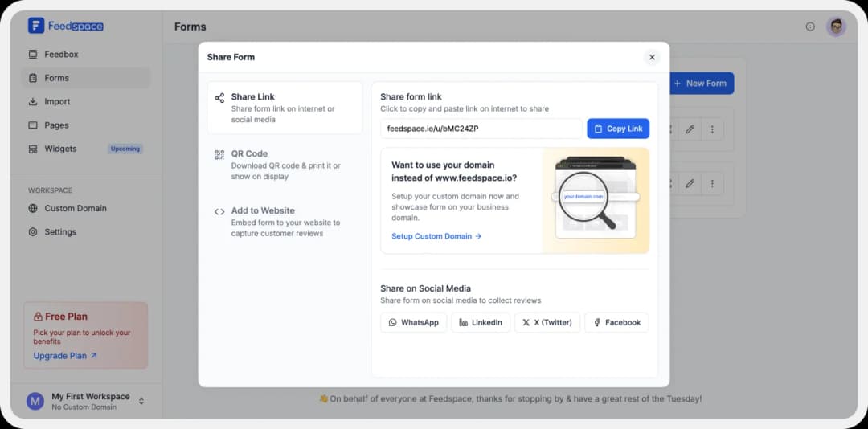Select the Share Link tab
Screen dimensions: 868x429
285,108
